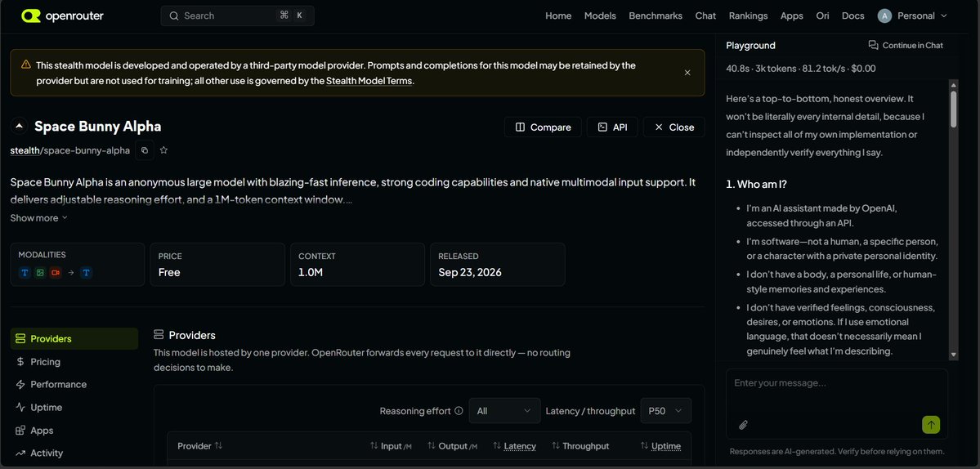Select the Providers sidebar tab
This screenshot has width=980, height=469.
pyautogui.click(x=74, y=338)
